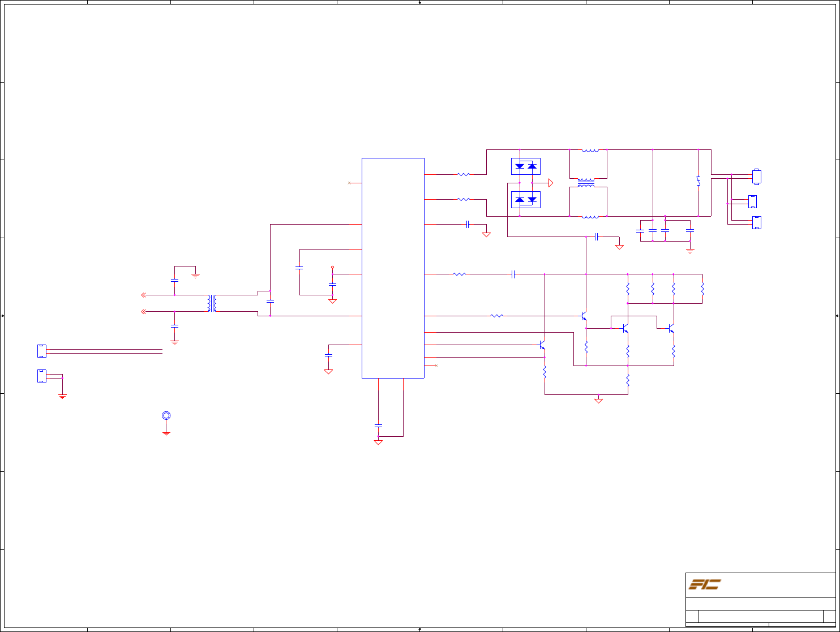
Task: Click the capacitor above the upper off-page line
Action: click(x=174, y=280)
